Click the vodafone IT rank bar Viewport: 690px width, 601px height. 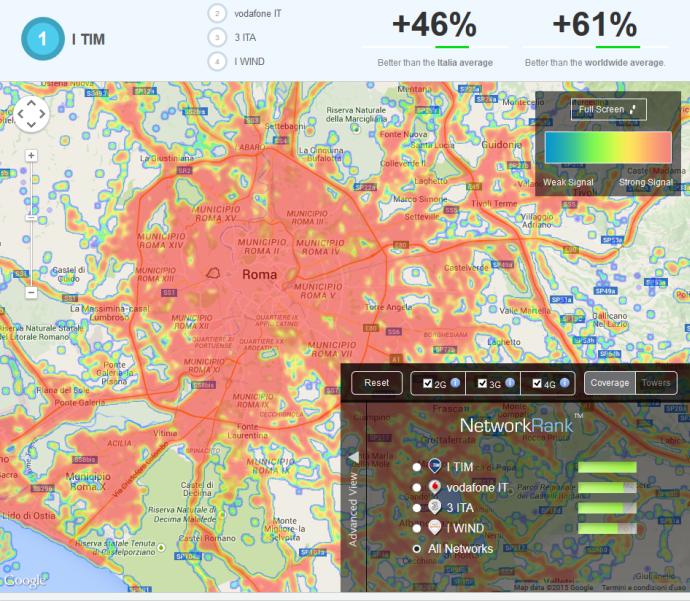(x=607, y=487)
